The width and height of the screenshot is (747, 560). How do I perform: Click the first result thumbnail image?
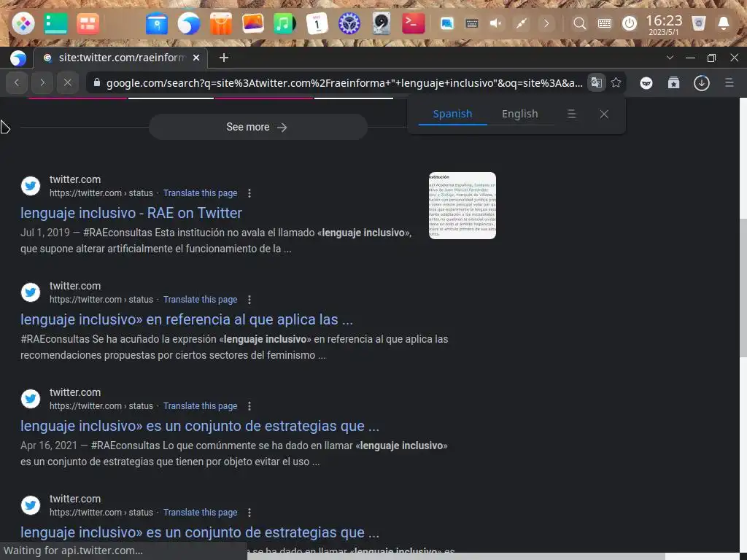click(x=462, y=206)
